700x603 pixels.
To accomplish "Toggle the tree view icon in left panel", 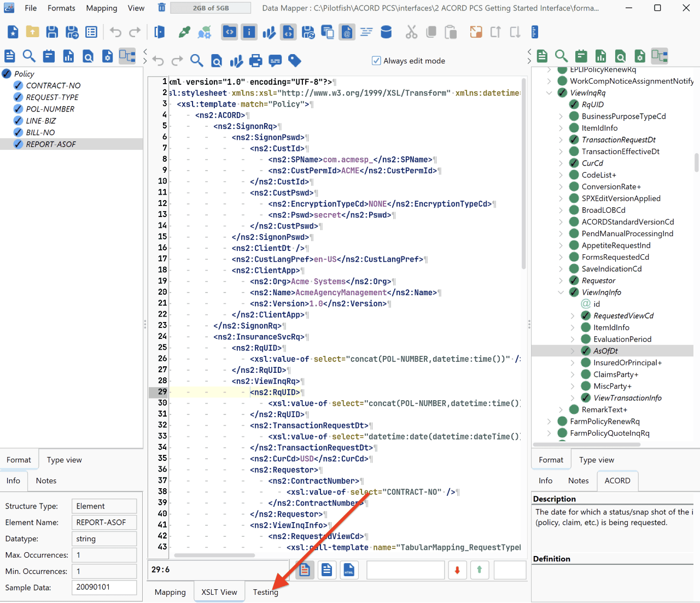I will pos(127,56).
